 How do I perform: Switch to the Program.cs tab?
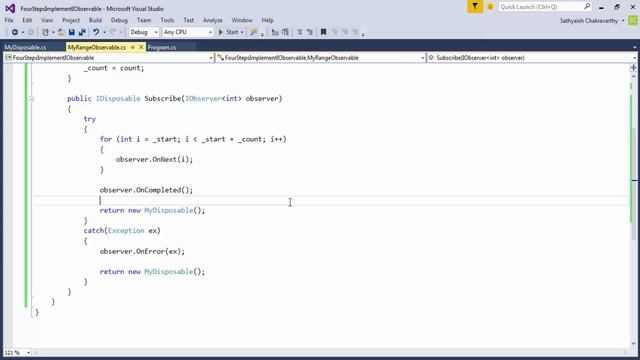pyautogui.click(x=162, y=47)
